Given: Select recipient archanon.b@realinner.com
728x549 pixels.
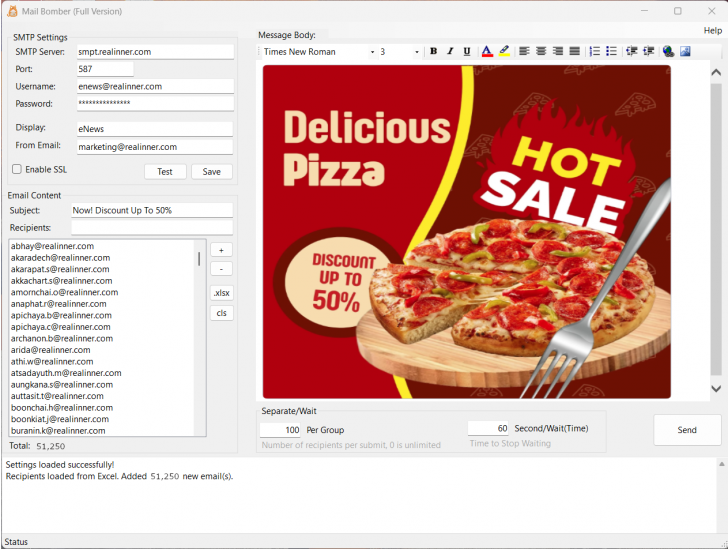Looking at the screenshot, I should tap(62, 338).
